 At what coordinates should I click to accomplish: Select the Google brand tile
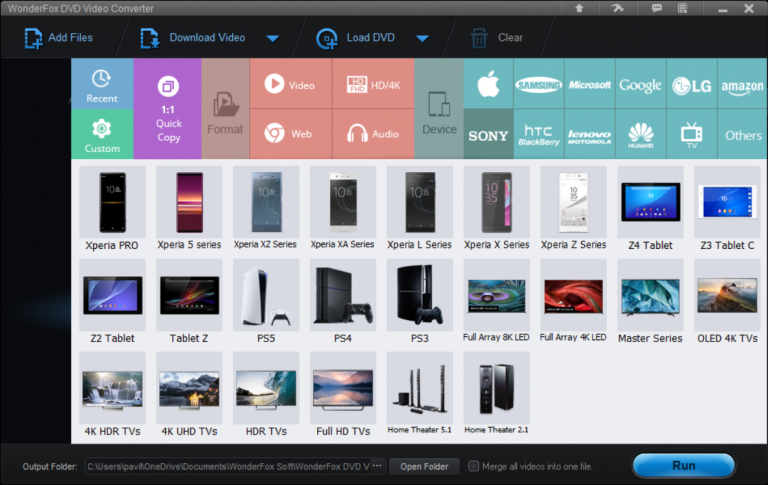pos(641,84)
